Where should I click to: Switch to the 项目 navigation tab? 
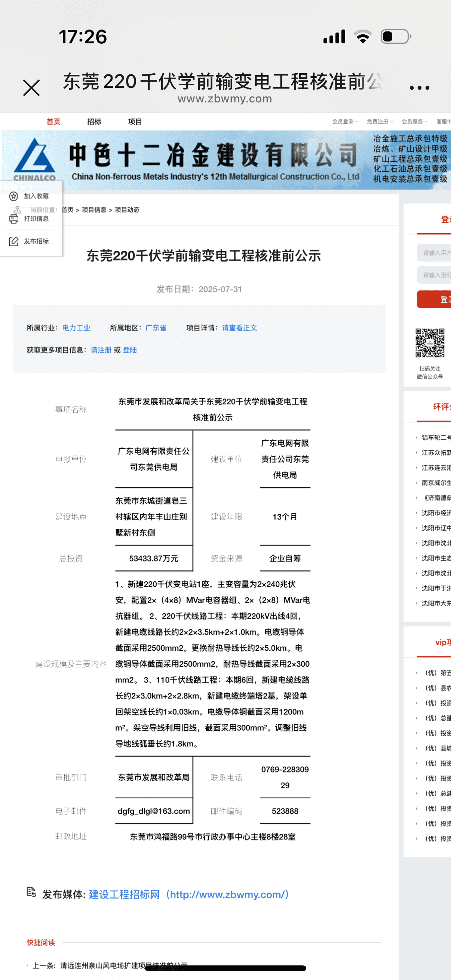135,122
